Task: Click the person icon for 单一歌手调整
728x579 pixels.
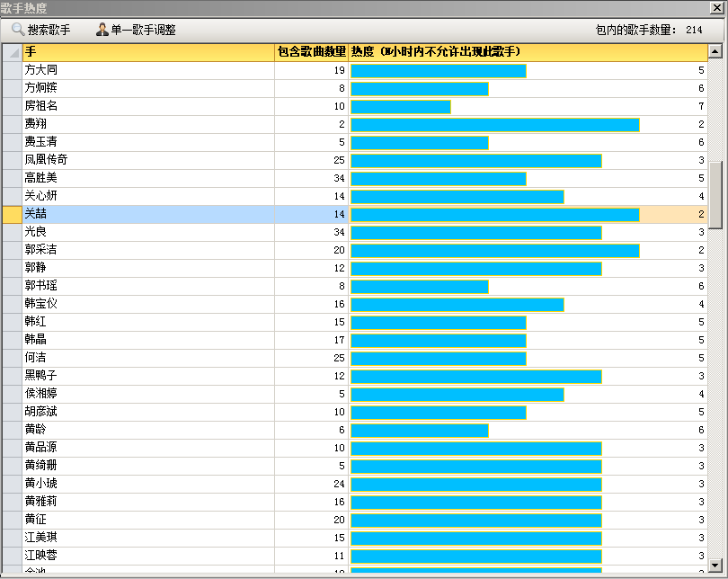Action: [x=102, y=30]
